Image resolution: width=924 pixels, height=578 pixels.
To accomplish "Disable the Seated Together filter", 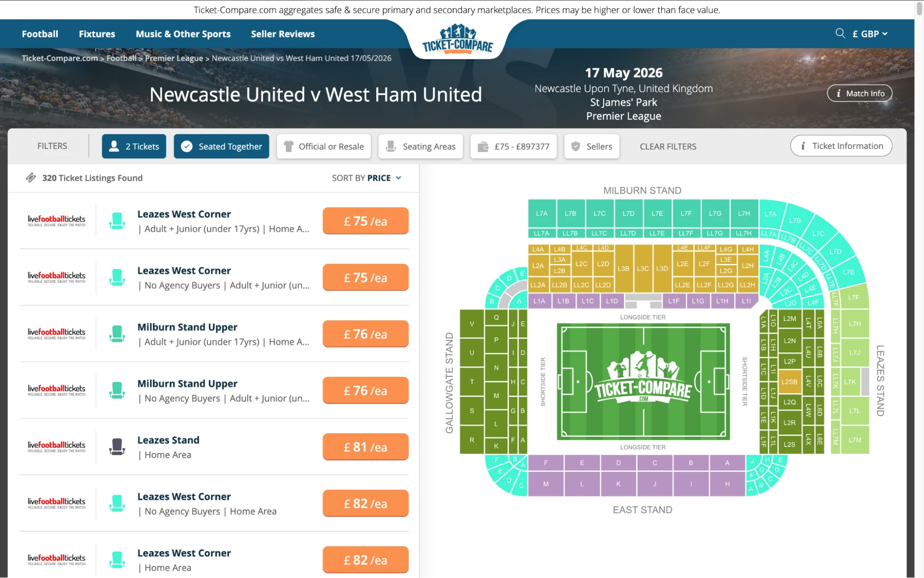I will point(221,146).
